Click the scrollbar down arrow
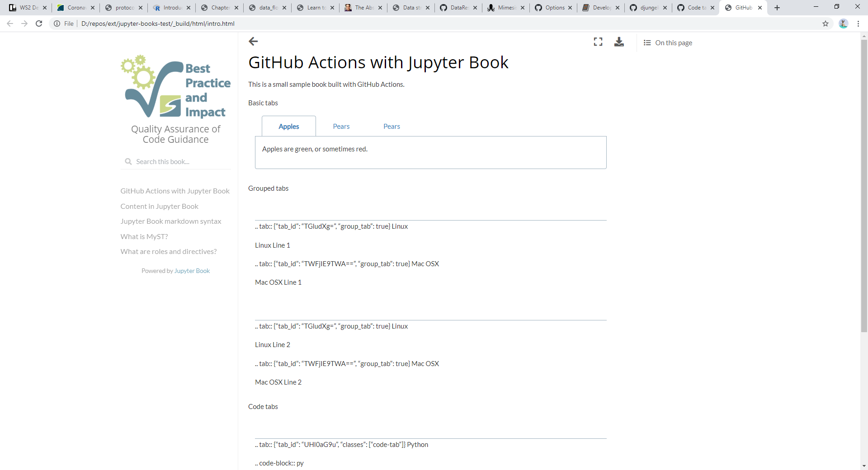 (x=864, y=466)
